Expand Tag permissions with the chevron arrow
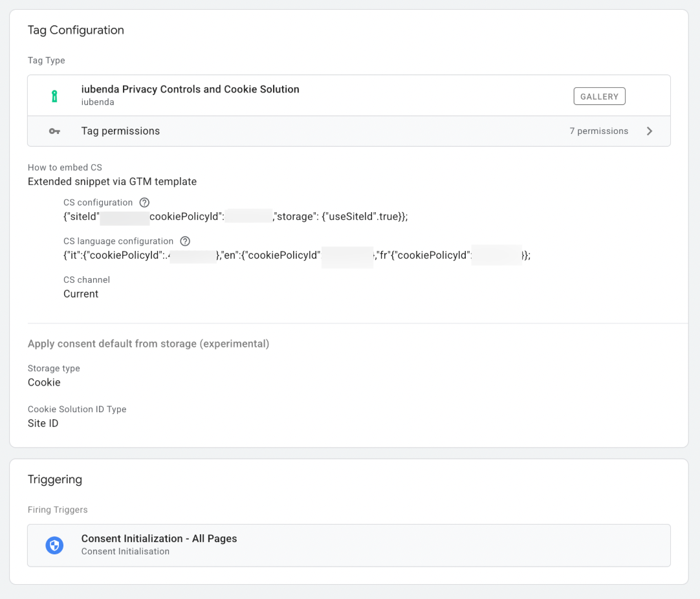This screenshot has height=599, width=700. 650,131
